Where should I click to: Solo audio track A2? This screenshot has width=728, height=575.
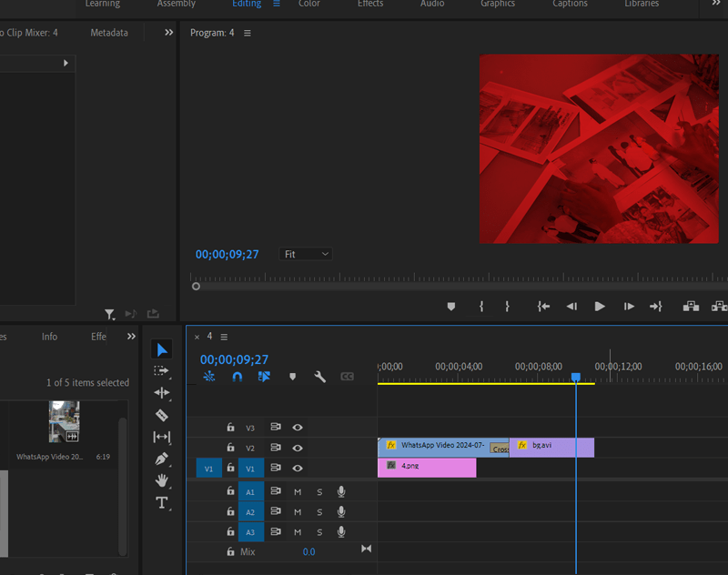tap(319, 512)
